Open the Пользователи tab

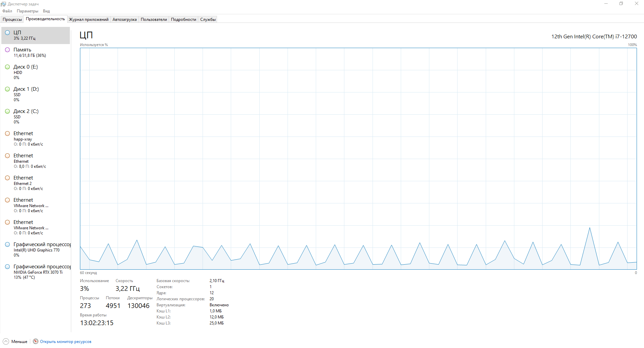(154, 20)
